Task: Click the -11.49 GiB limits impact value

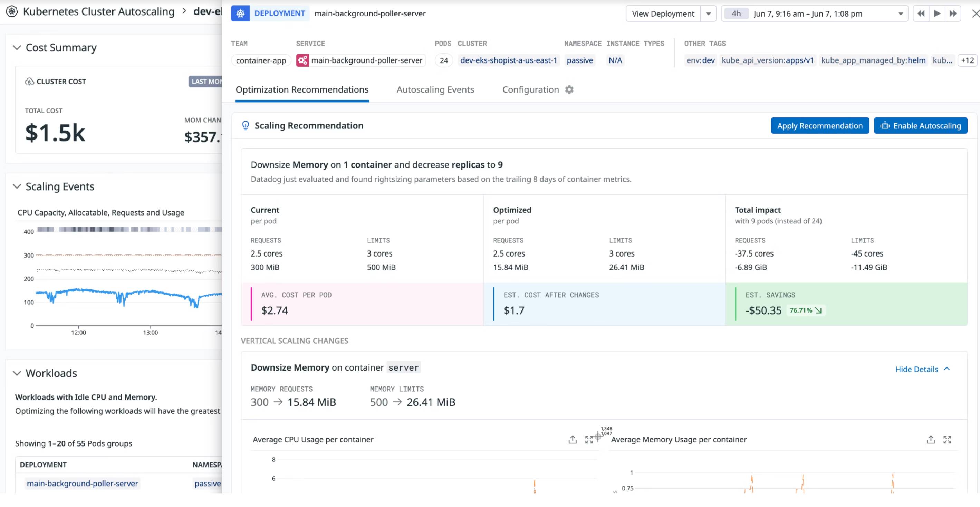Action: [869, 267]
